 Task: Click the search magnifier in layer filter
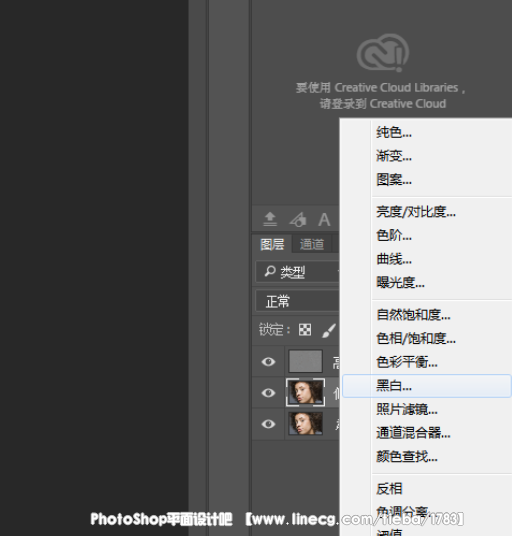pos(270,271)
